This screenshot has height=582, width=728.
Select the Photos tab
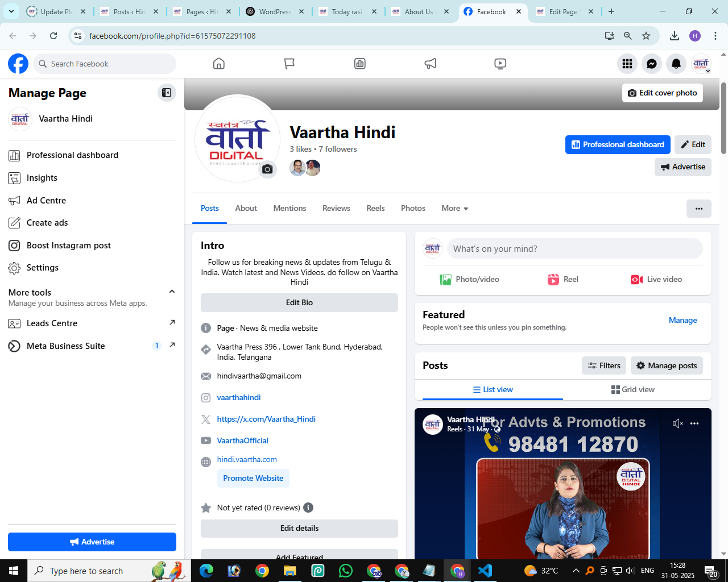point(413,209)
